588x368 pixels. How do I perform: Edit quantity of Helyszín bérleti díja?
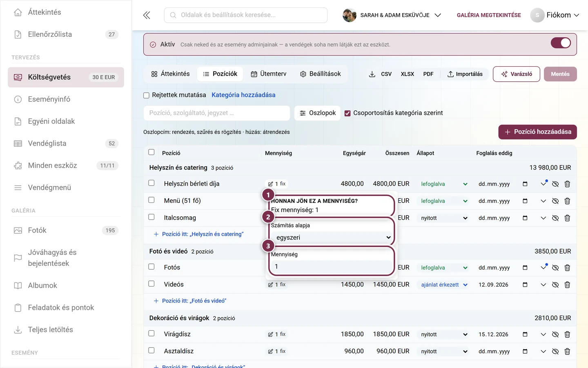(277, 184)
